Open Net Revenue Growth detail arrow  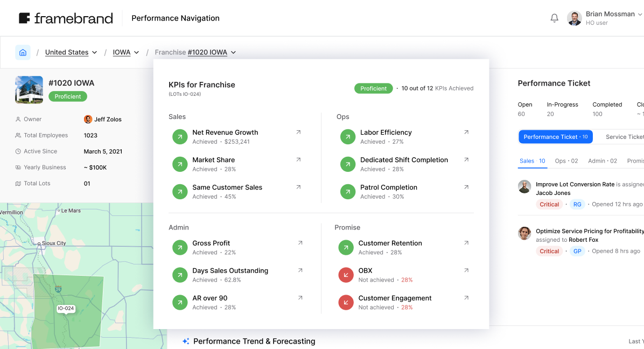point(298,132)
